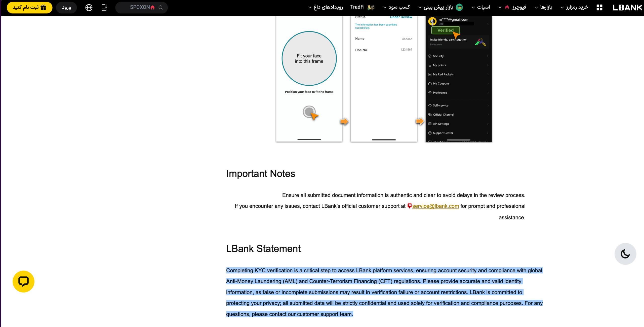
Task: Focus the SPCXON search field
Action: pos(141,8)
